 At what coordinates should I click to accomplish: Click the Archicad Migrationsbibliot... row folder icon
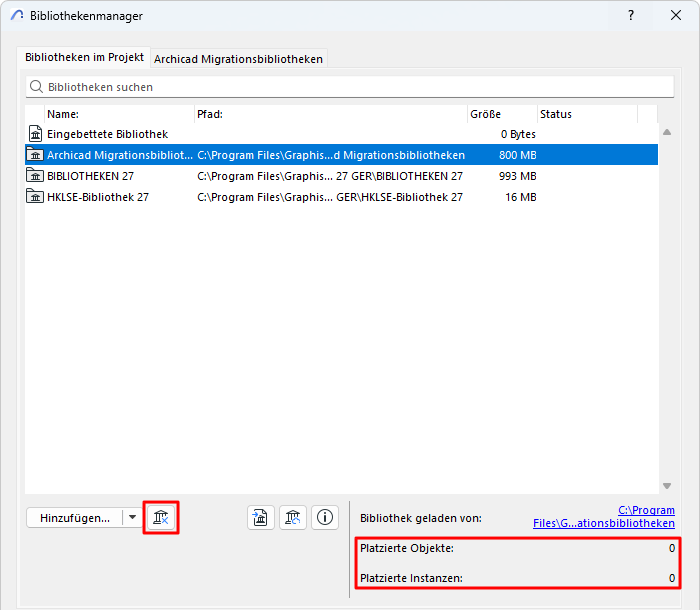35,155
